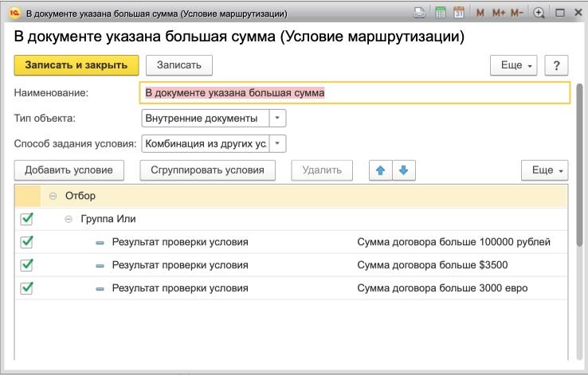Open the Тип объекта dropdown
588x375 pixels.
point(276,119)
